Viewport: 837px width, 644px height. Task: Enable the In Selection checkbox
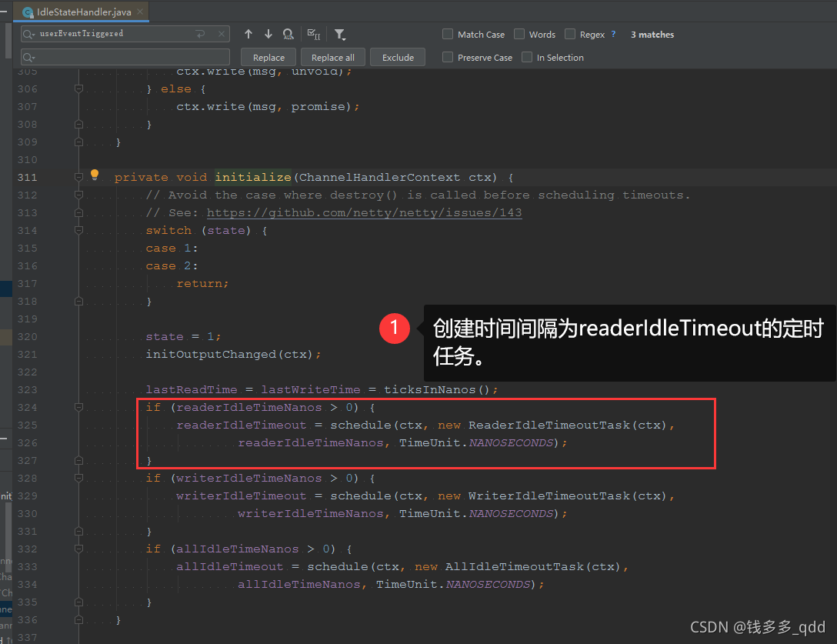[527, 57]
